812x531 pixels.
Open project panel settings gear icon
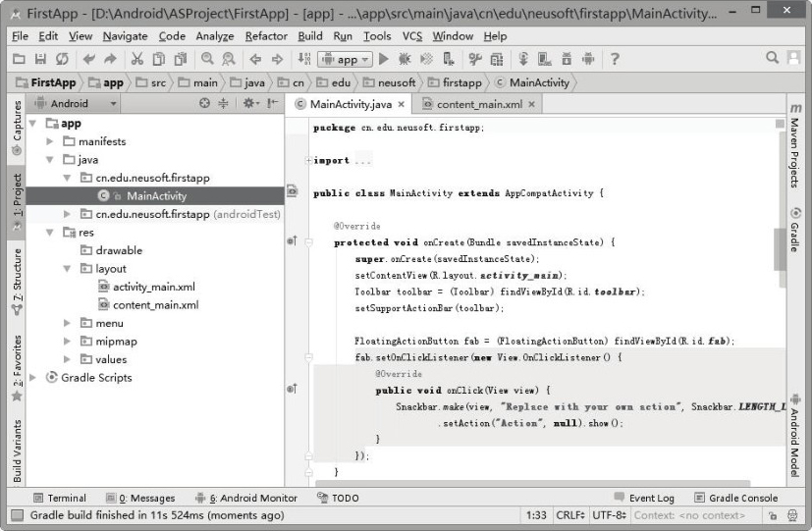point(247,103)
